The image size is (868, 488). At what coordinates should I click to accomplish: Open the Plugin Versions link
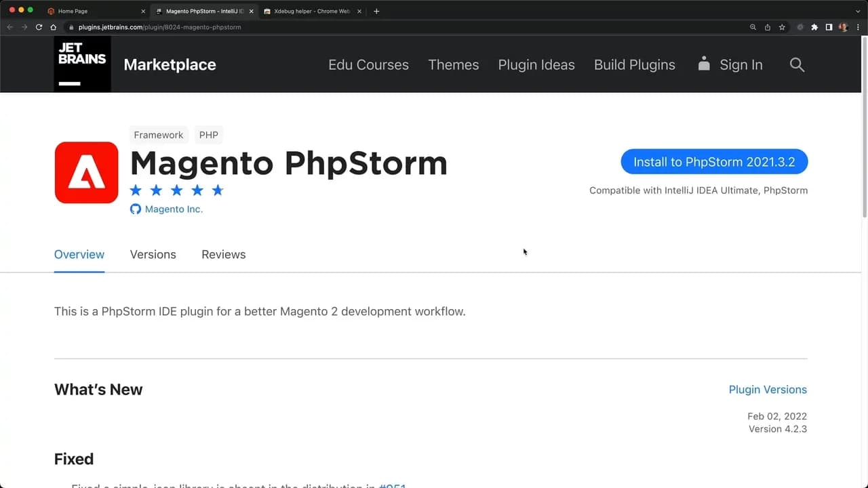[x=768, y=390]
